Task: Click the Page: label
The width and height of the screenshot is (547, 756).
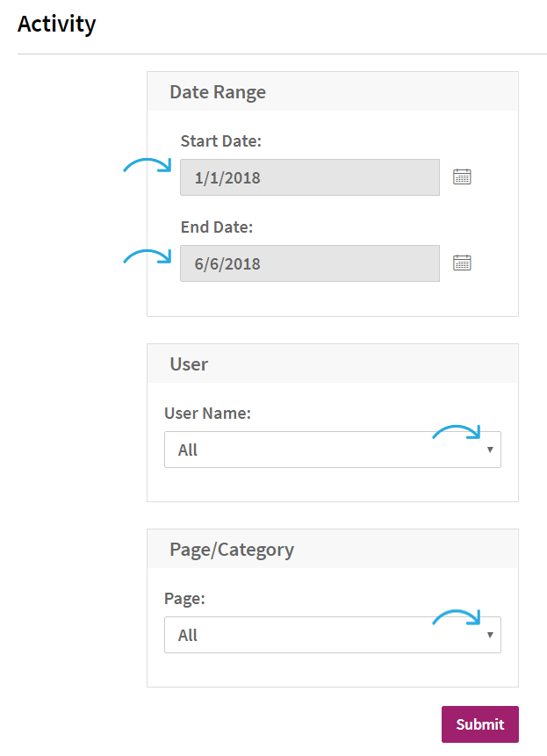Action: (184, 598)
